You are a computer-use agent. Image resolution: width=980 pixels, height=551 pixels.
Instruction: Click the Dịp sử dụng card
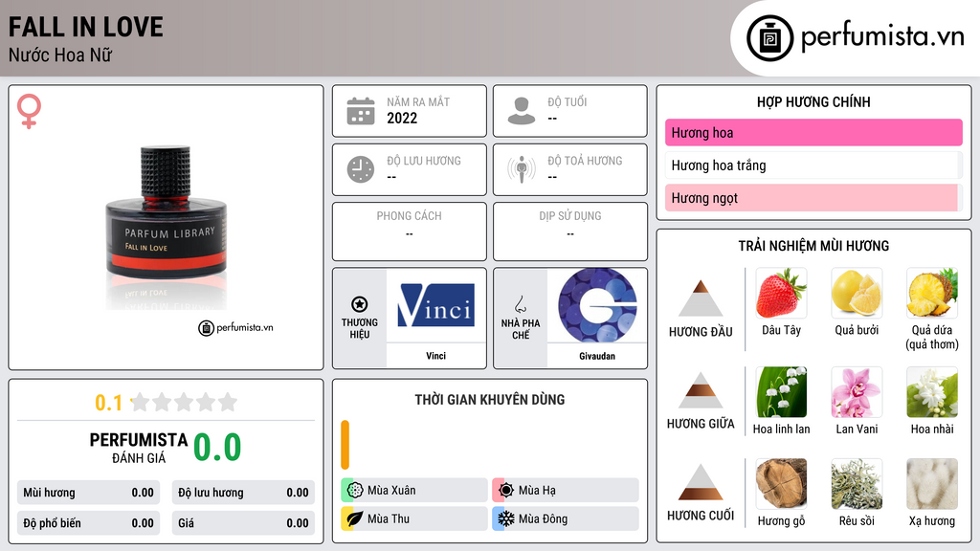click(x=570, y=231)
